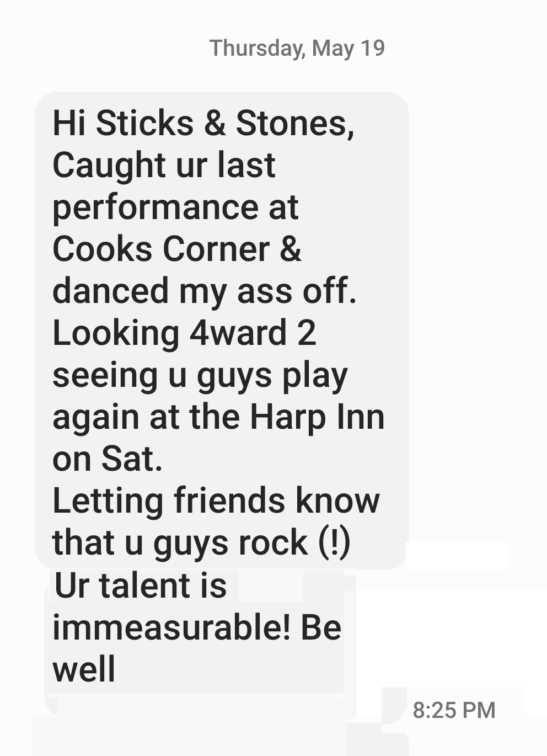The image size is (547, 756).
Task: Click the 'Hi Sticks & Stones,' greeting line
Action: click(203, 123)
